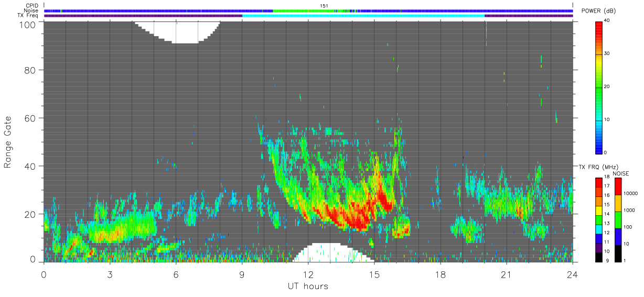Click range gate tick 40
The image size is (644, 297).
click(x=30, y=166)
